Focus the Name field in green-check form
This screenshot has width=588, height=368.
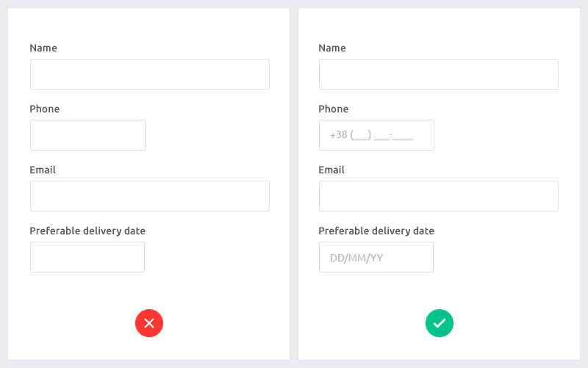tap(439, 74)
